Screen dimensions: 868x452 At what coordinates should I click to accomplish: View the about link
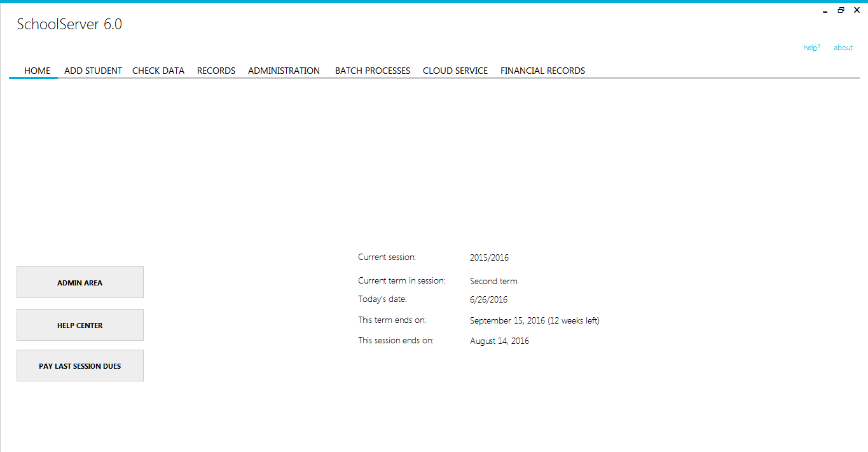843,47
